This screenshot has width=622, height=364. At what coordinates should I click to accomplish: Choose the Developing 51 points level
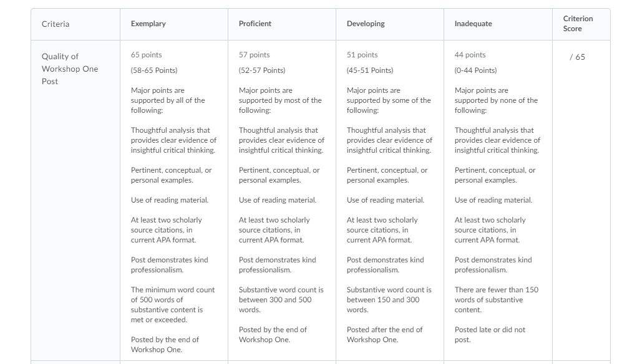[x=362, y=55]
